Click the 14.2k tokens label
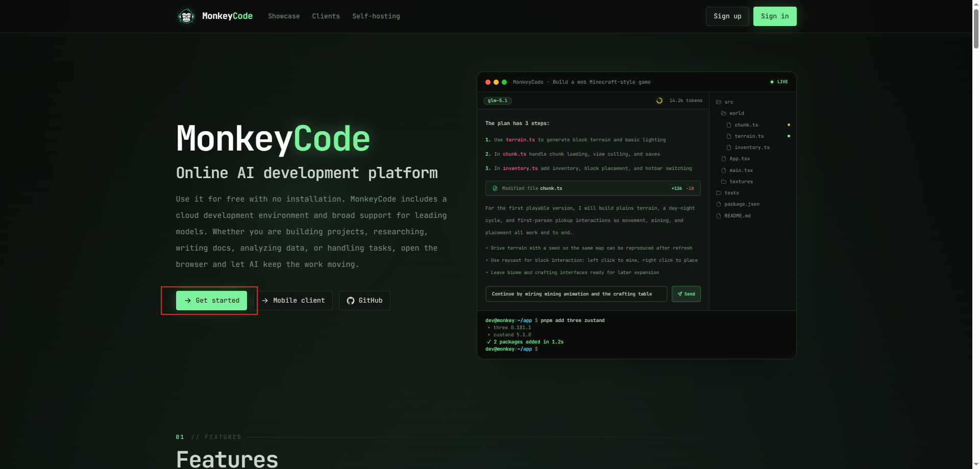Image resolution: width=980 pixels, height=469 pixels. [x=686, y=101]
